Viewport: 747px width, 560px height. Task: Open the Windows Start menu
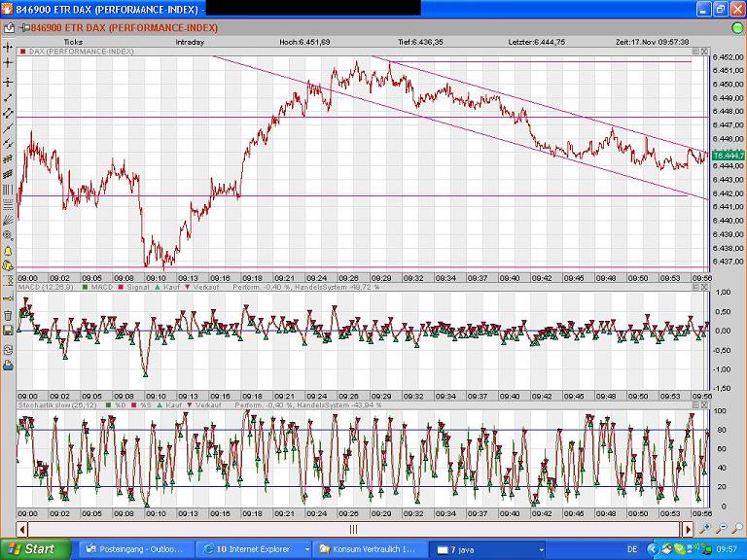(36, 549)
